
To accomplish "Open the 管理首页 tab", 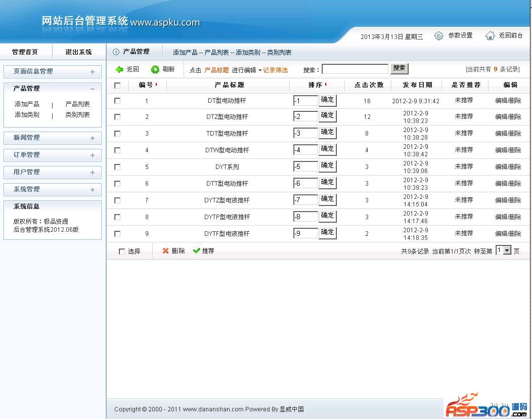I will [25, 52].
